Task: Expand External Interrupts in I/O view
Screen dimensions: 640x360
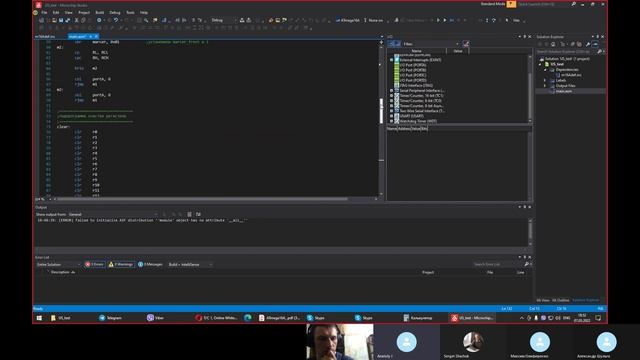Action: [391, 60]
